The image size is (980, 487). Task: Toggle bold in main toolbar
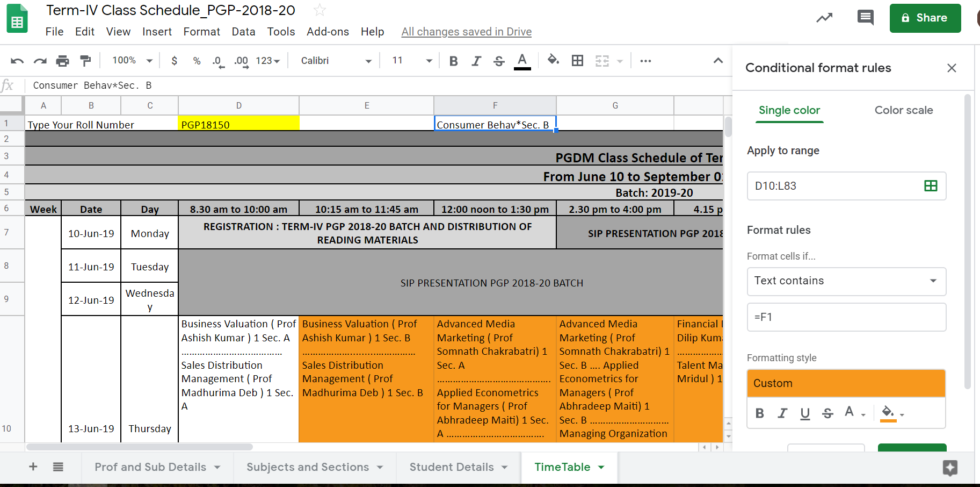(453, 61)
